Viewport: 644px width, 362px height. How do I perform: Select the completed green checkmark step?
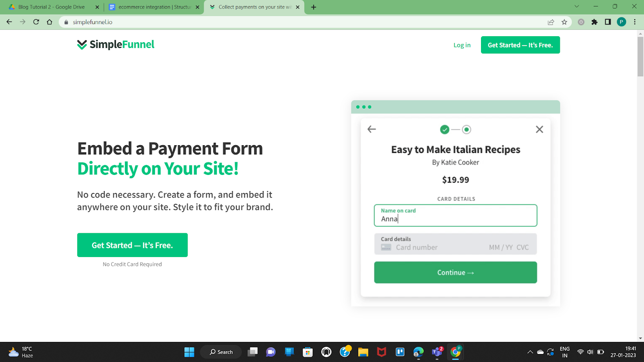tap(444, 130)
